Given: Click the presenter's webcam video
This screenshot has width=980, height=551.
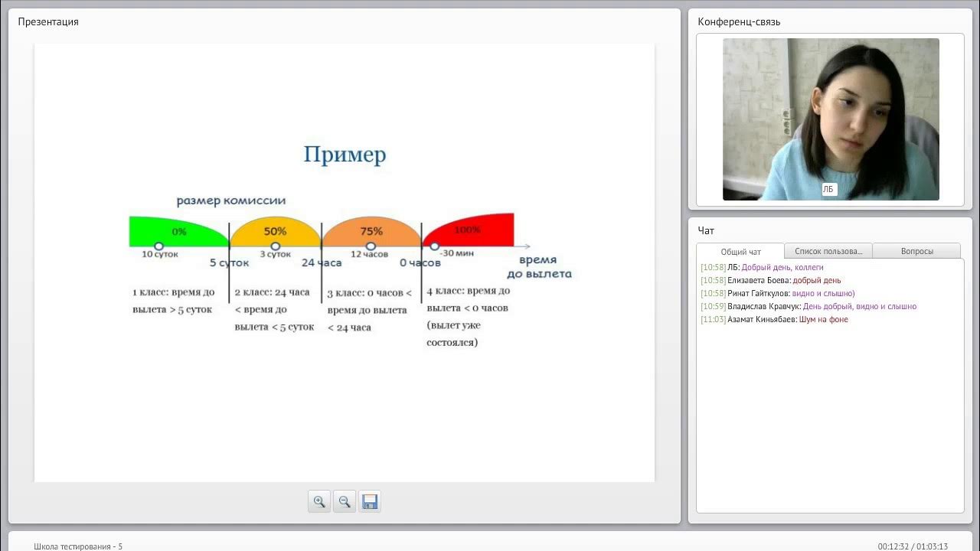Looking at the screenshot, I should [831, 119].
